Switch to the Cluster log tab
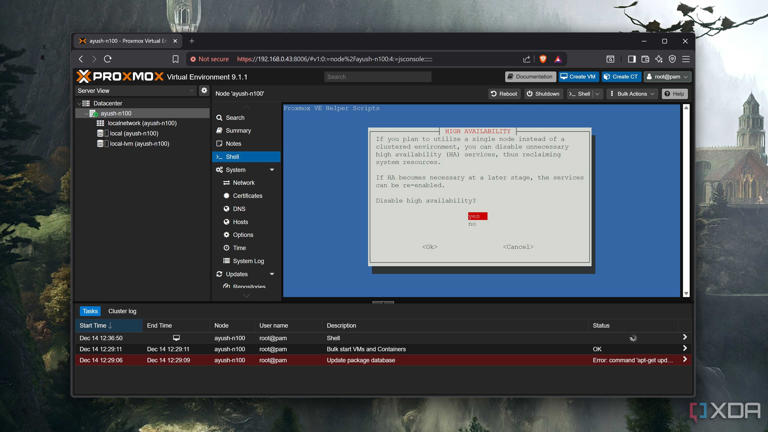The width and height of the screenshot is (768, 432). click(x=122, y=311)
